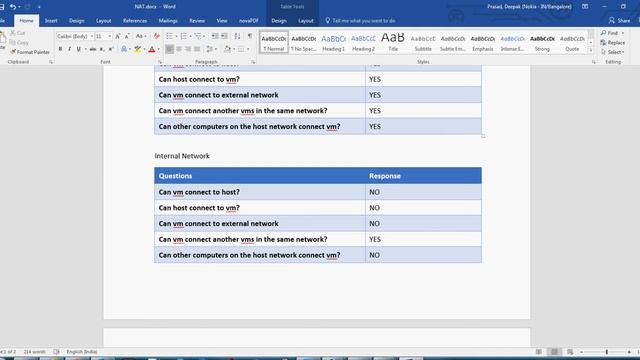Toggle Italic formatting
640x360 pixels.
69,49
